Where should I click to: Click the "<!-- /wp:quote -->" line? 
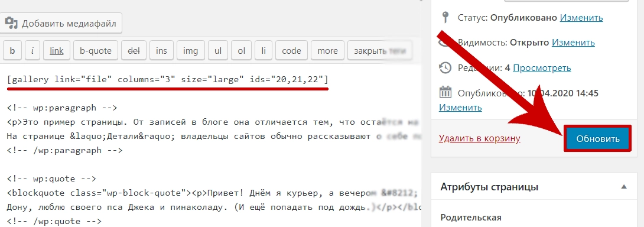54,221
